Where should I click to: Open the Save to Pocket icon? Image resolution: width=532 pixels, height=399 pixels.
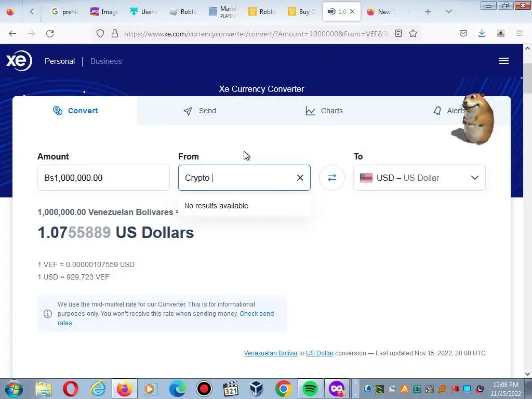(463, 33)
